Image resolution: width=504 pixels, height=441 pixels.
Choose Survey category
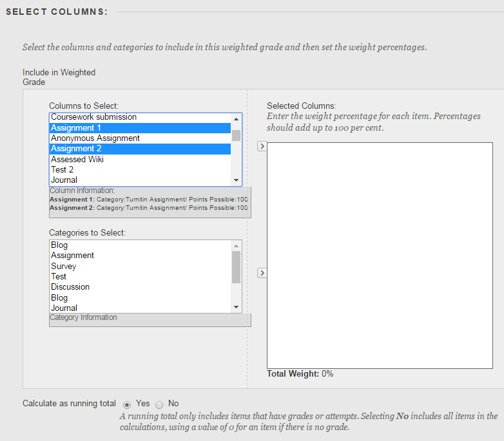(x=64, y=266)
